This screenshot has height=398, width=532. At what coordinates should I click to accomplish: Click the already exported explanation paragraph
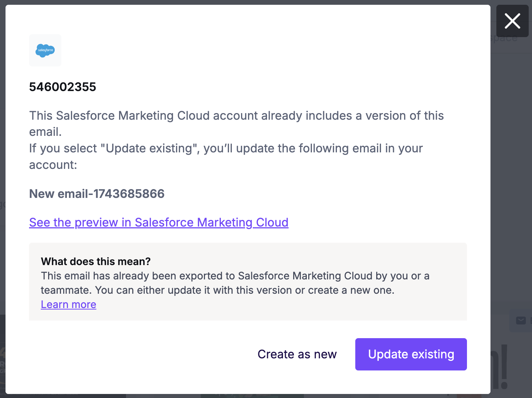tap(235, 283)
